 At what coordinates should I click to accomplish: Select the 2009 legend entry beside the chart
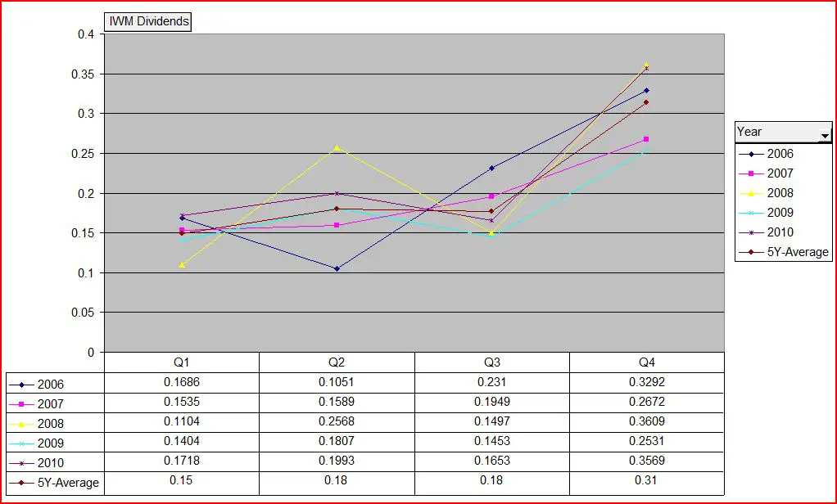767,213
